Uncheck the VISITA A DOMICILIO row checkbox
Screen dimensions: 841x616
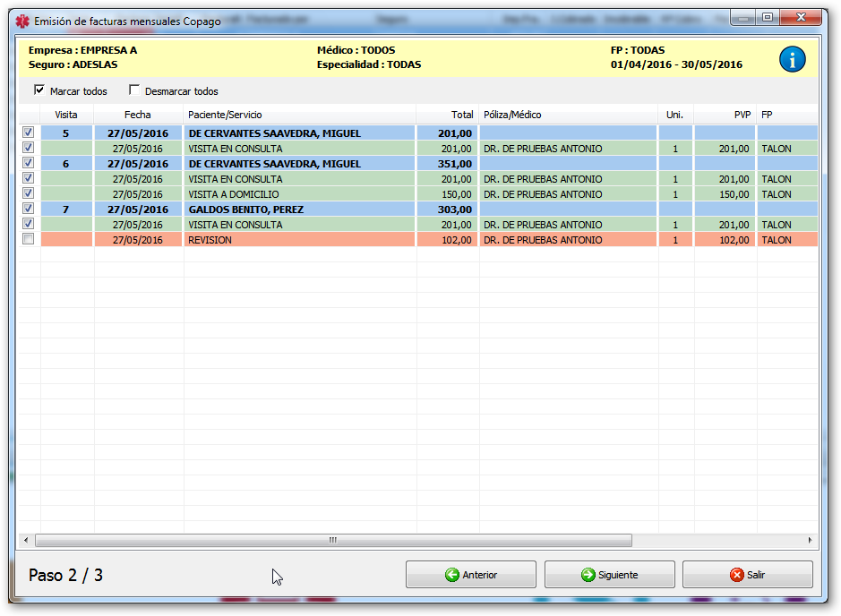click(28, 194)
